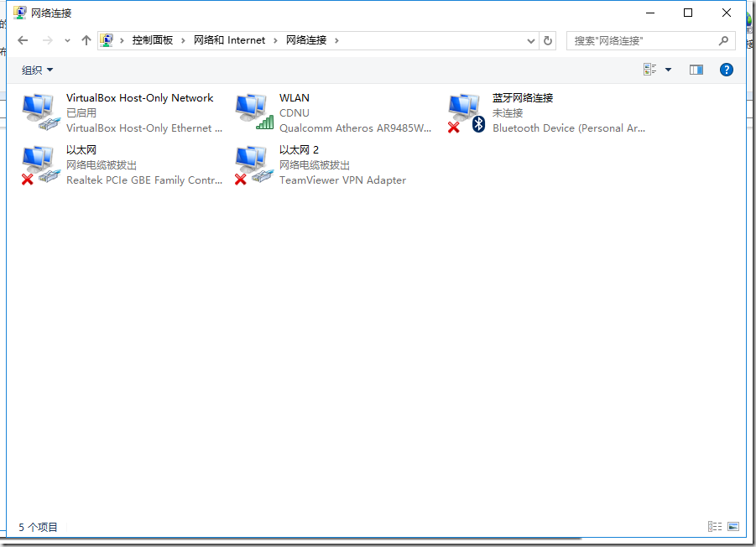Viewport: 756px width, 547px height.
Task: Click the "CDNU" network name text
Action: (295, 112)
